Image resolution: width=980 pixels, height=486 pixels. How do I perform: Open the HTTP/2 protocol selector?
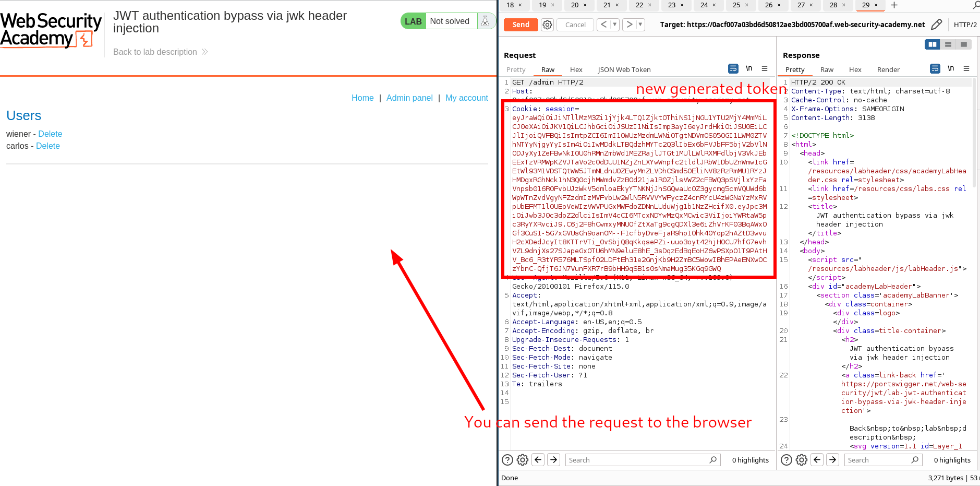coord(965,25)
